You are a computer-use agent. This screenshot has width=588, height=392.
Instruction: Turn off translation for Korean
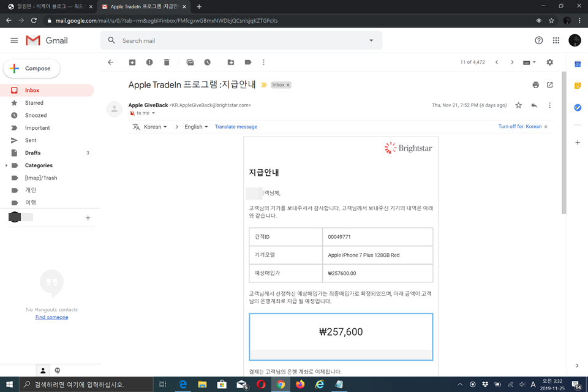(520, 127)
